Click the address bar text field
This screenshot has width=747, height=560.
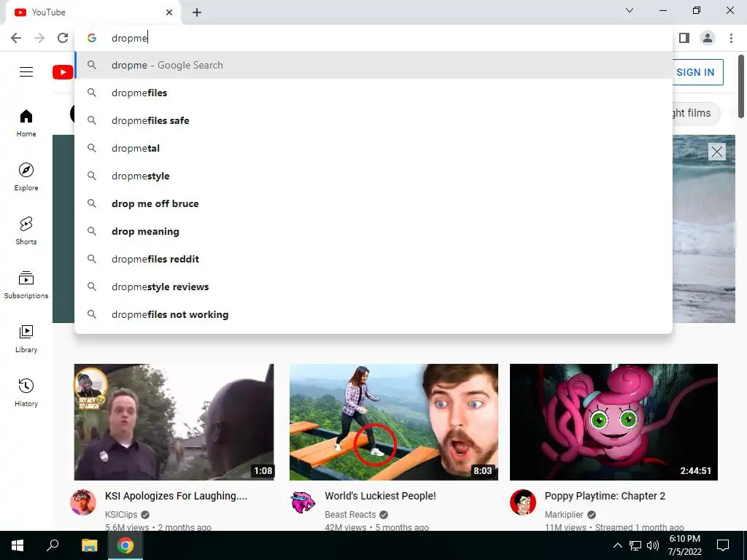tap(373, 38)
